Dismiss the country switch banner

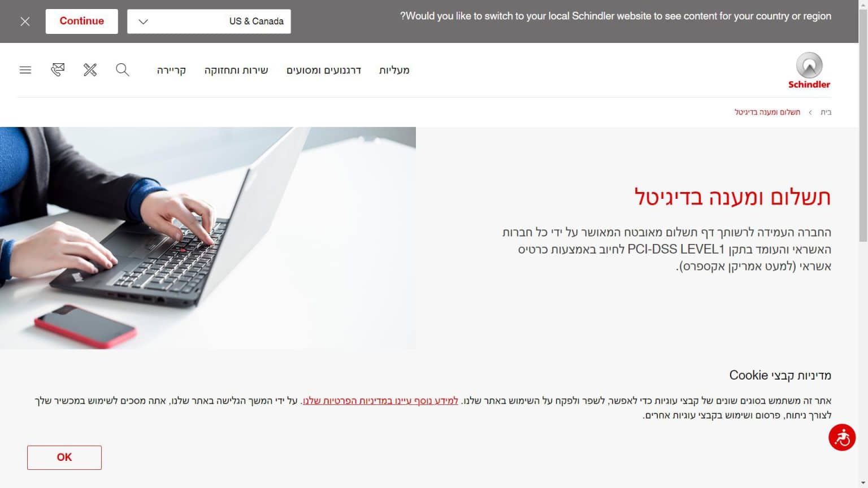[25, 21]
